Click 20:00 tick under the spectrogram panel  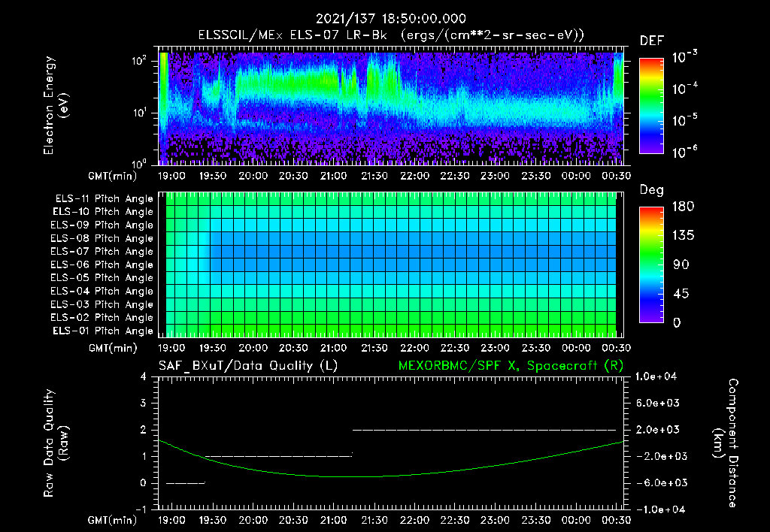click(x=253, y=176)
